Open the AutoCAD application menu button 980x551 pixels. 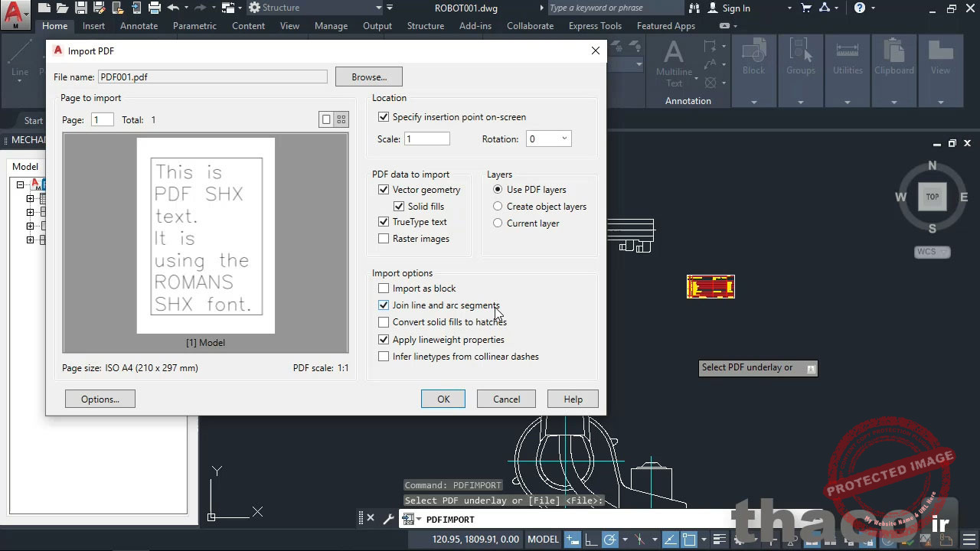click(15, 14)
